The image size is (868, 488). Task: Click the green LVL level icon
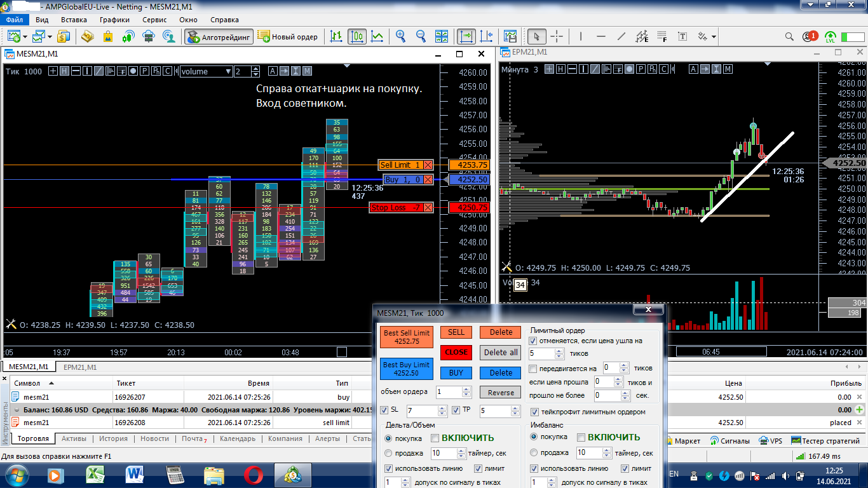tap(830, 37)
